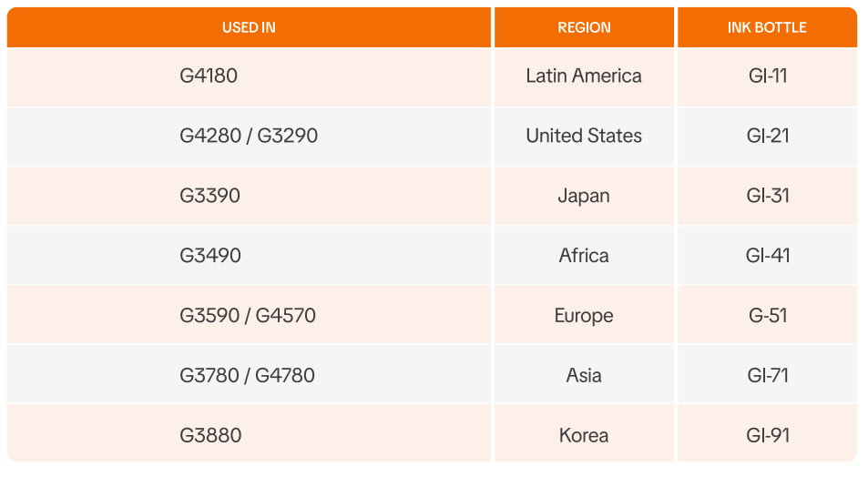Screen dimensions: 868x477
Task: Click the Latin America region cell
Action: pyautogui.click(x=584, y=76)
